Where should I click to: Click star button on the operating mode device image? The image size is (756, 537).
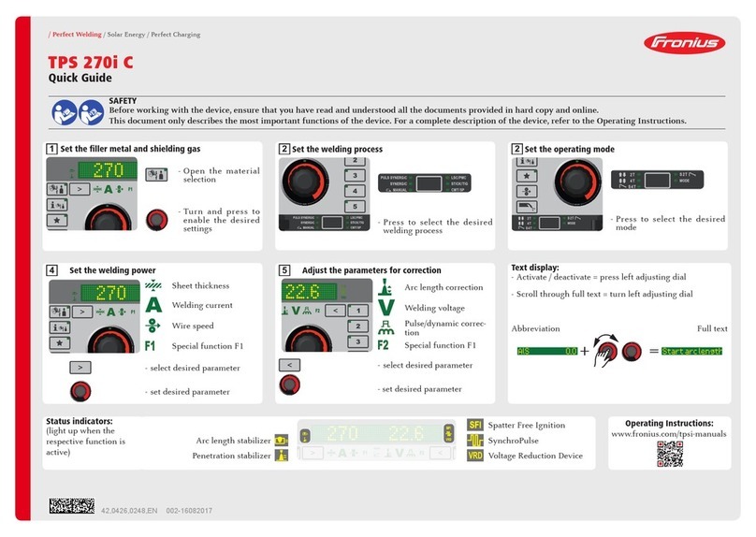(527, 176)
